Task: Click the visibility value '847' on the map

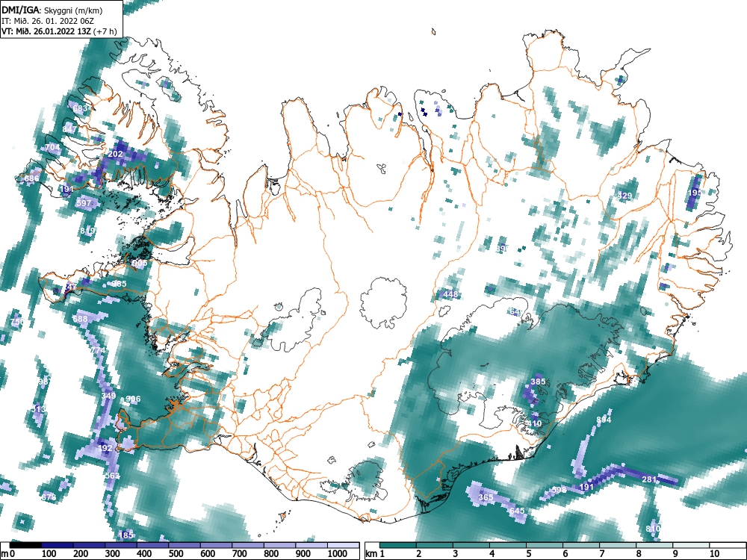Action: [x=69, y=129]
